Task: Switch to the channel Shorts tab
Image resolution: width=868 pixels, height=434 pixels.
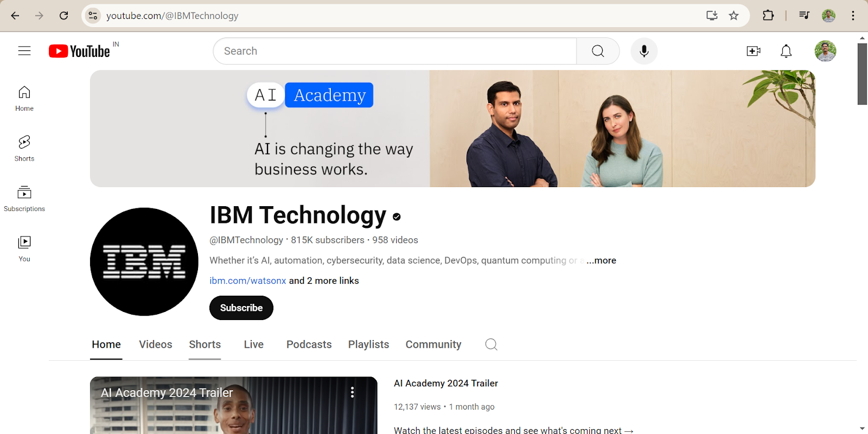Action: pos(205,344)
